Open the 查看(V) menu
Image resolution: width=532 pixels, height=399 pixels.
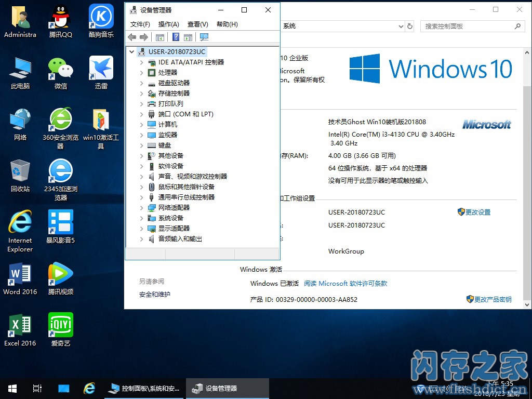(198, 24)
